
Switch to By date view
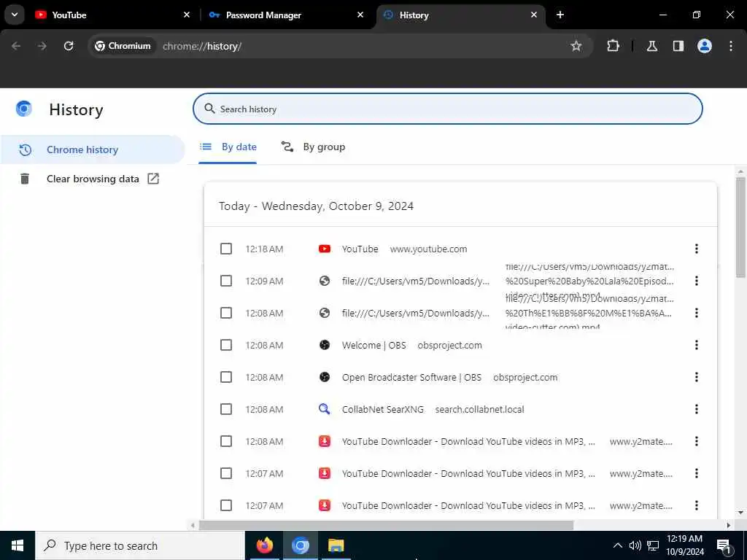point(228,147)
